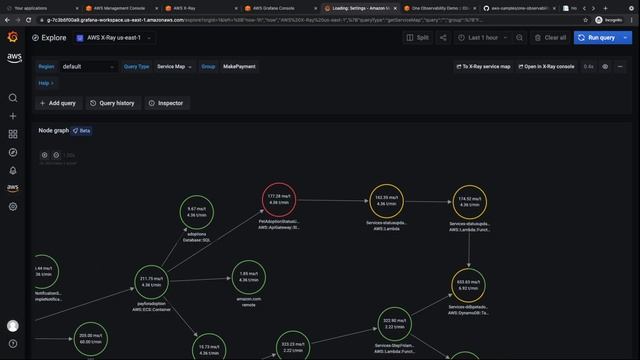Switch to the GitHub aws-samples tab

tap(519, 8)
